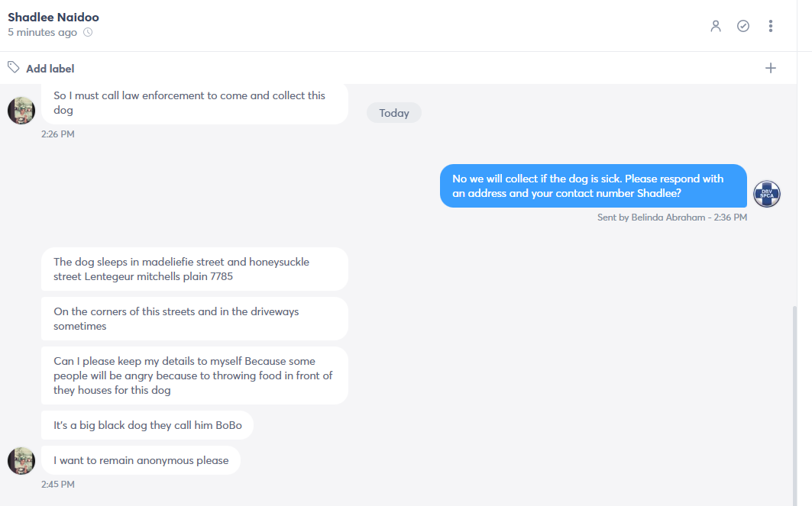Image resolution: width=812 pixels, height=506 pixels.
Task: Open the assign agent person icon
Action: click(716, 26)
